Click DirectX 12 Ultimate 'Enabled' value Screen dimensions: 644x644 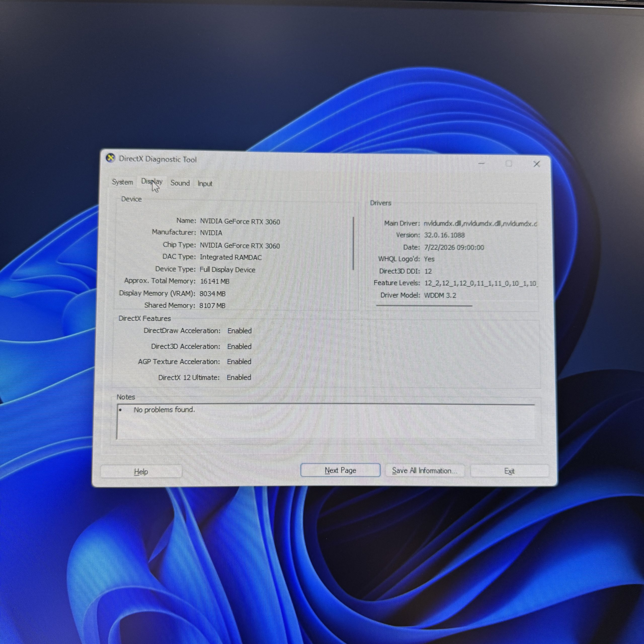click(x=239, y=377)
